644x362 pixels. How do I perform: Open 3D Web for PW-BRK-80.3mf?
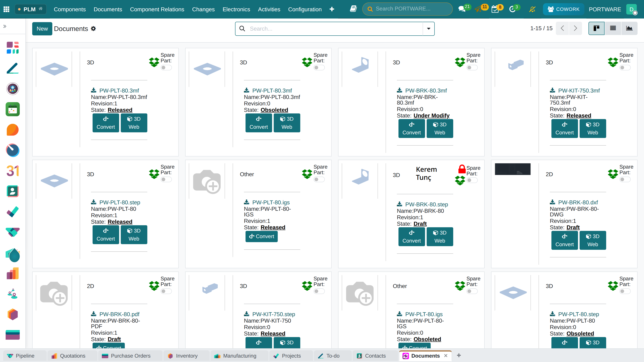440,129
